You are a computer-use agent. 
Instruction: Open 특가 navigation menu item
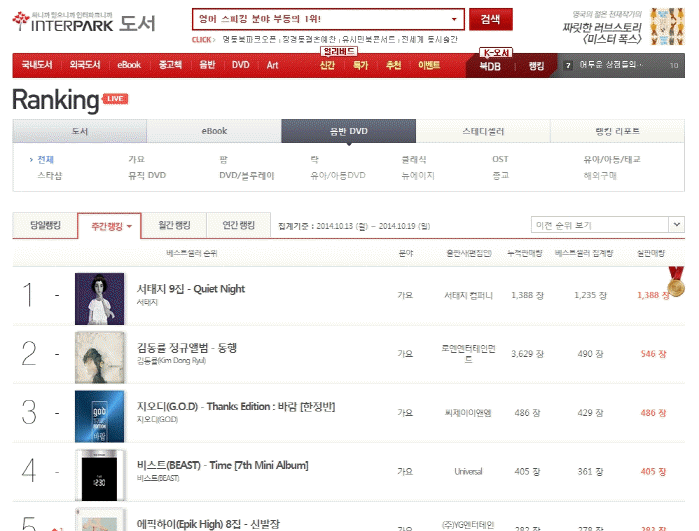point(360,66)
